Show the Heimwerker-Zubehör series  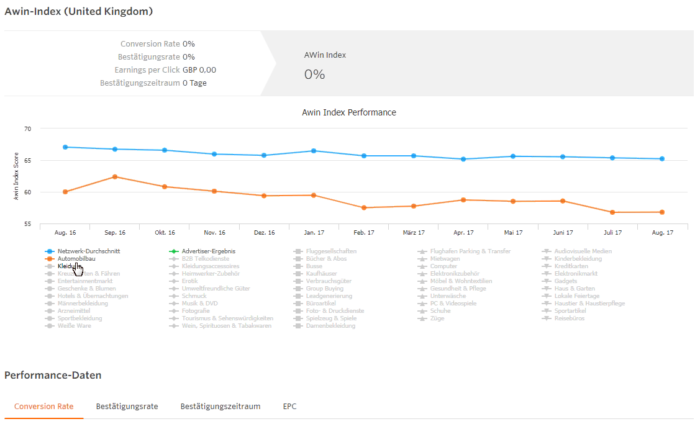pos(204,274)
